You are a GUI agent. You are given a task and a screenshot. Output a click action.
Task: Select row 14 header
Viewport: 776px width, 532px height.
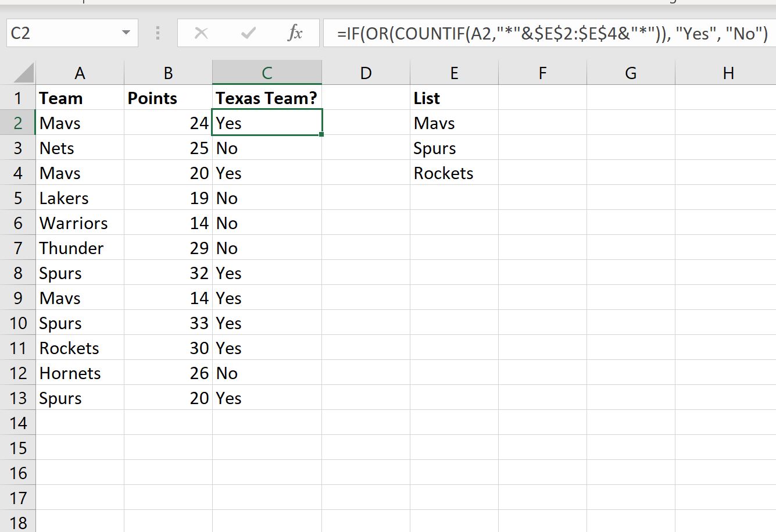18,423
